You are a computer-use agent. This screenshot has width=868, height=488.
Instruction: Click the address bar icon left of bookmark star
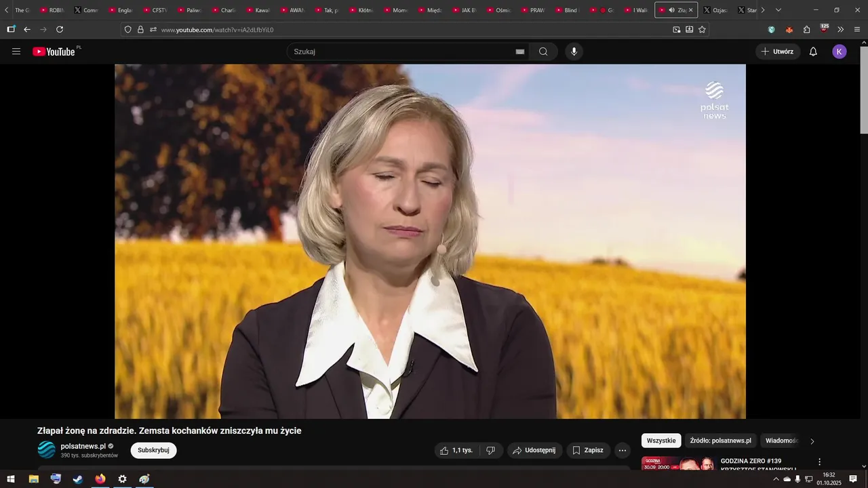coord(689,29)
